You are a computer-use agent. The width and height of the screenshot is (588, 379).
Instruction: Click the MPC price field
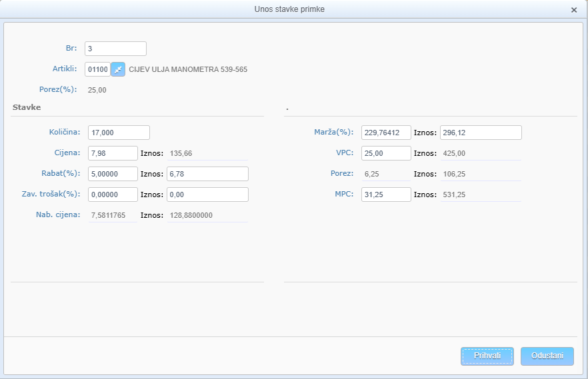[386, 194]
